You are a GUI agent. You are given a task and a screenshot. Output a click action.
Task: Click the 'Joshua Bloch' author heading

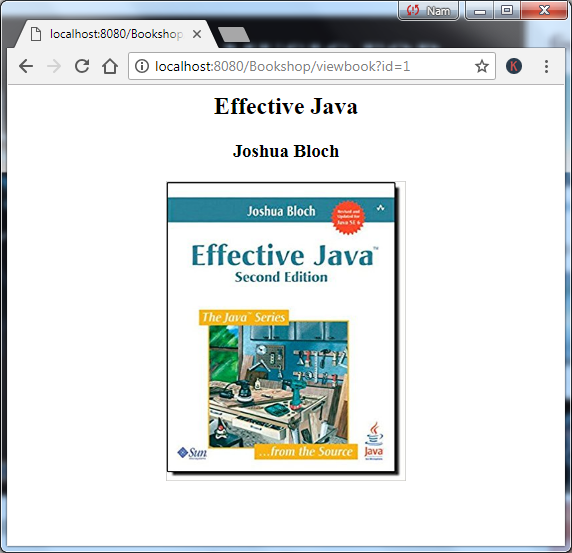[286, 151]
